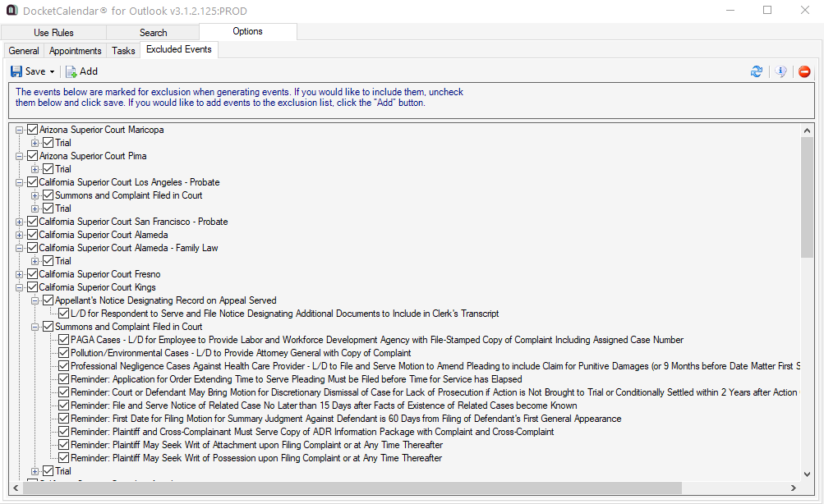This screenshot has width=824, height=504.
Task: Switch to the Search tab
Action: coord(153,33)
